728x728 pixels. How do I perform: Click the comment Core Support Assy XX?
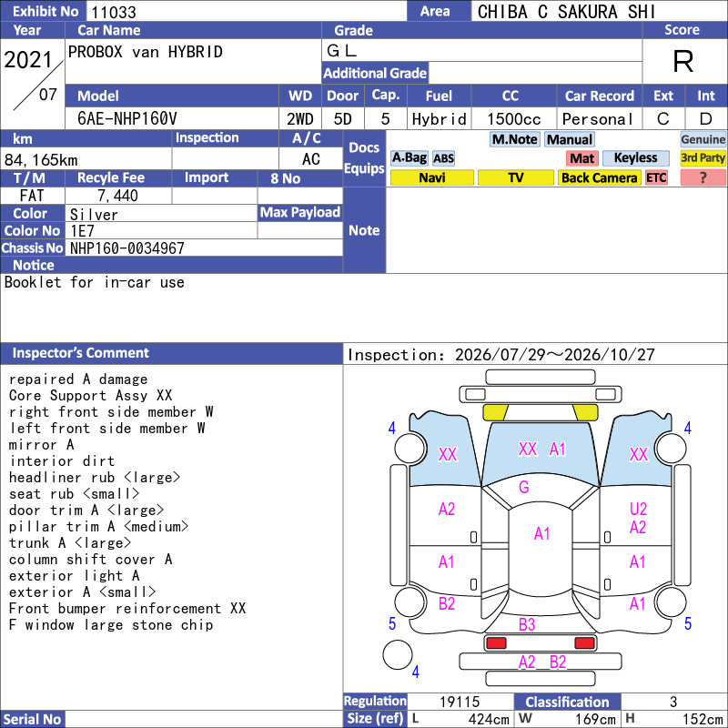pyautogui.click(x=90, y=396)
